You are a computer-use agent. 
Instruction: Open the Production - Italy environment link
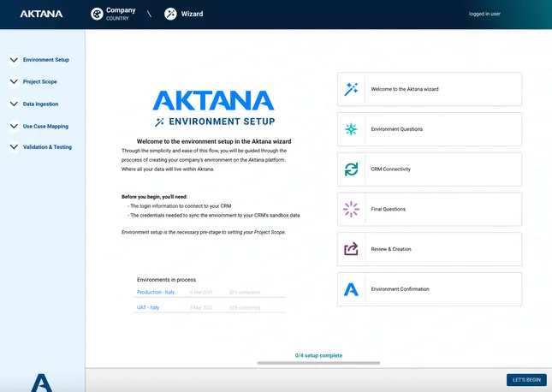pyautogui.click(x=156, y=292)
